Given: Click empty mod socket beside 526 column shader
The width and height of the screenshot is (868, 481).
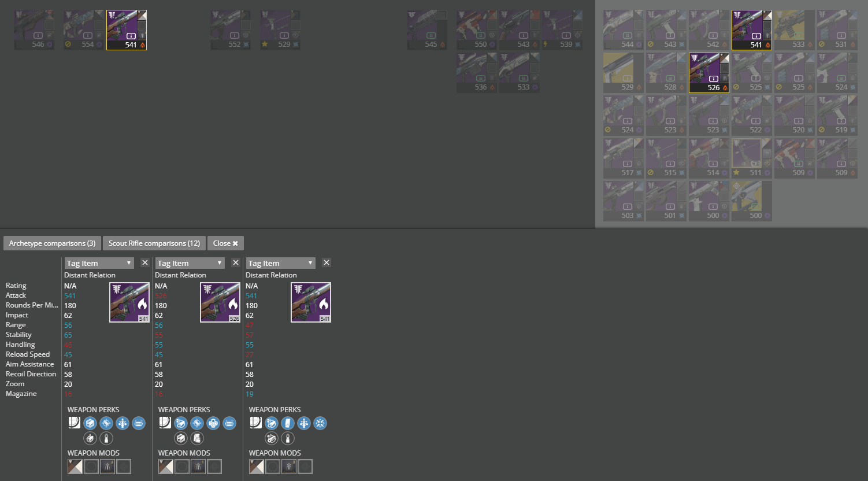Looking at the screenshot, I should pyautogui.click(x=182, y=467).
